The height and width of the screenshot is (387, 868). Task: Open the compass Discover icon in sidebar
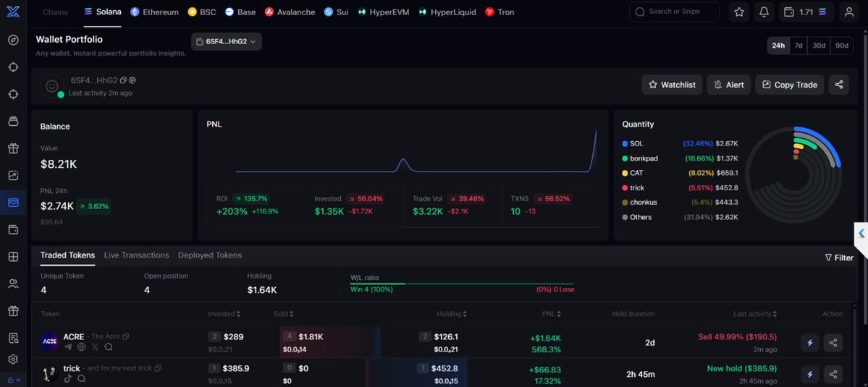13,41
